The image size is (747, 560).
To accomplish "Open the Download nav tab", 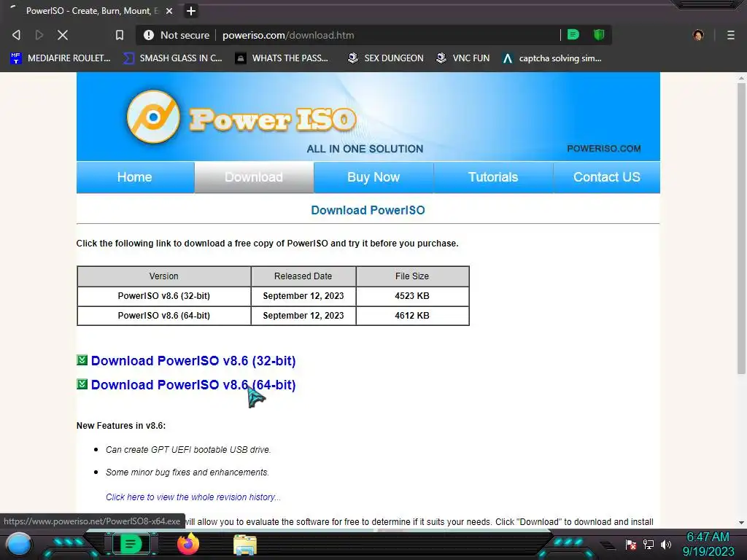I will pyautogui.click(x=254, y=177).
